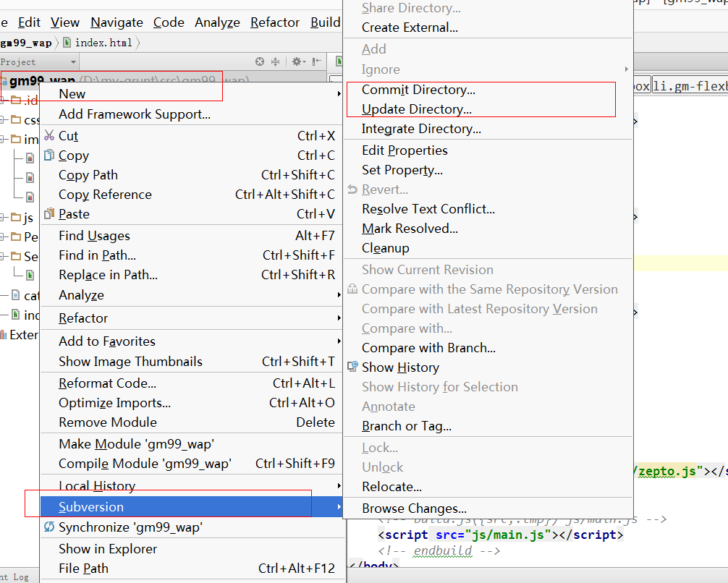The image size is (728, 583).
Task: Choose Remove Module
Action: point(192,422)
